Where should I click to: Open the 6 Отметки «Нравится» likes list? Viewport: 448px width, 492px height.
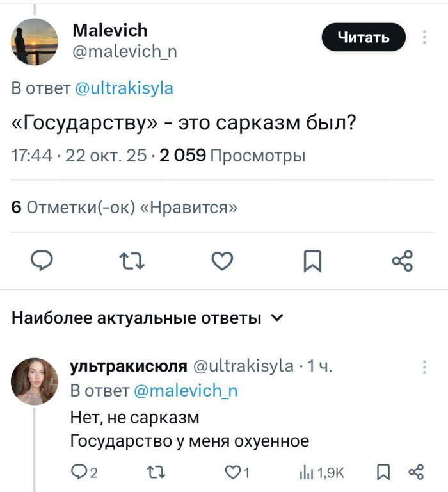pos(125,207)
